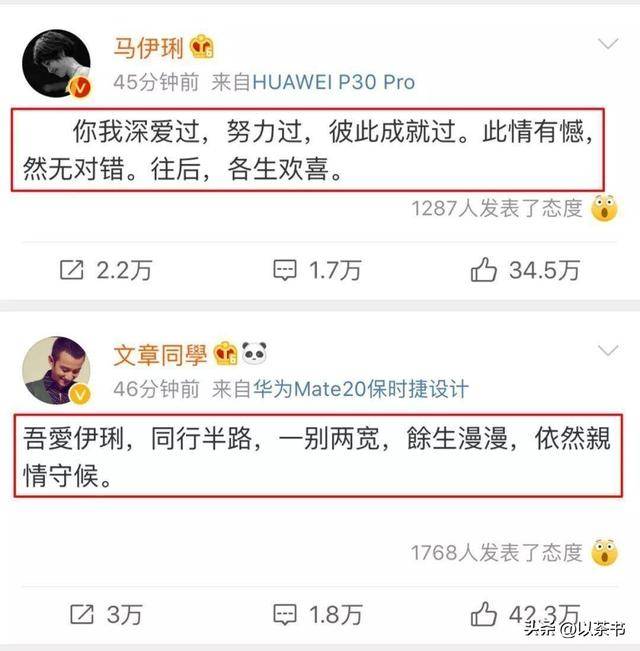Screen dimensions: 640x651
Task: Open the 文章同學 username link
Action: tap(160, 355)
